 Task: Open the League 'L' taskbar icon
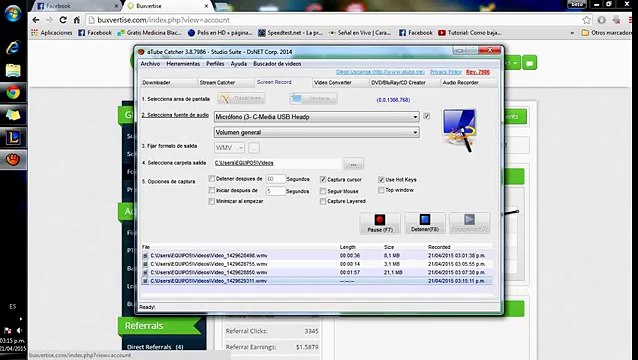(13, 137)
